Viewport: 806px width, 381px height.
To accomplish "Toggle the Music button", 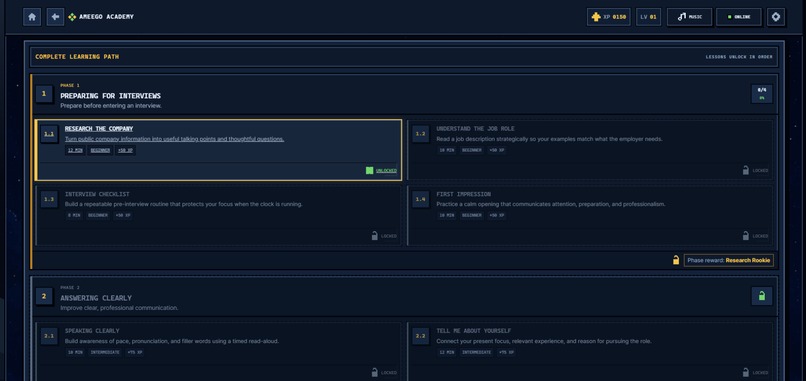I will [689, 17].
